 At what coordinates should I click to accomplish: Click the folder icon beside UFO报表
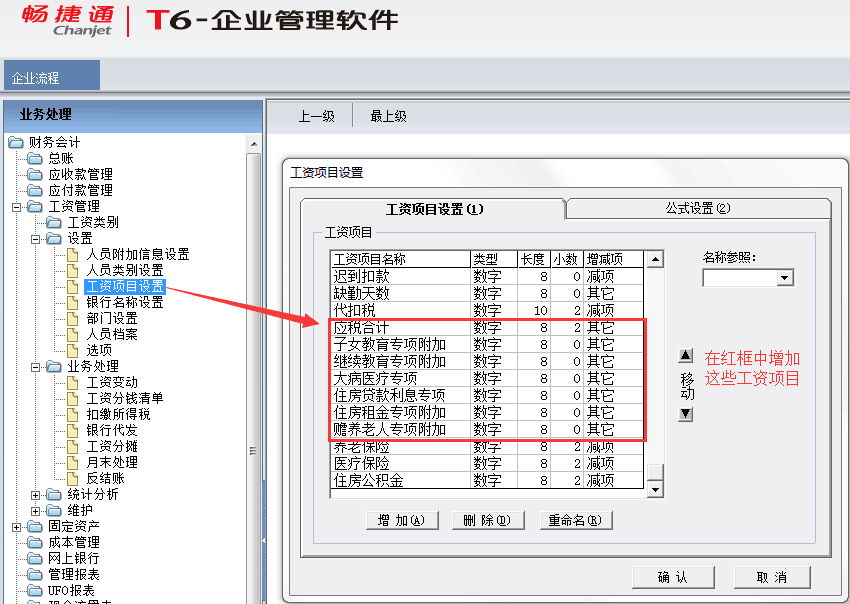35,590
